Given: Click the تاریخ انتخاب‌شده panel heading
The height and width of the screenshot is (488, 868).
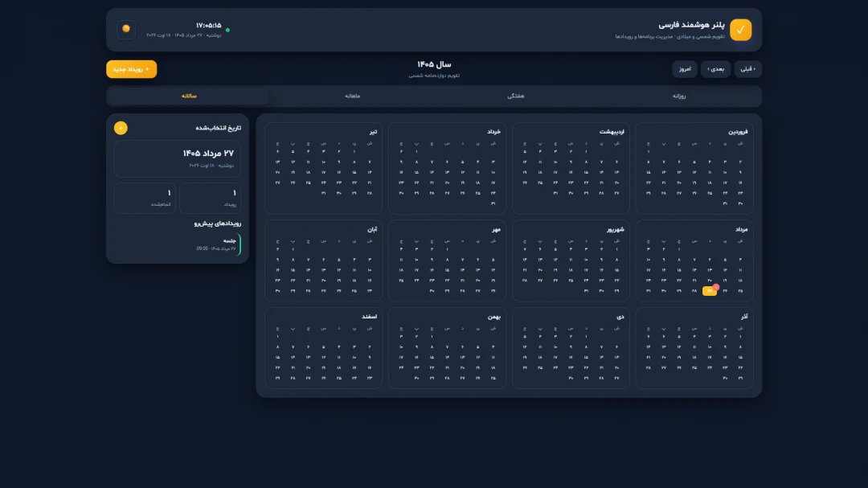Looking at the screenshot, I should [x=218, y=128].
